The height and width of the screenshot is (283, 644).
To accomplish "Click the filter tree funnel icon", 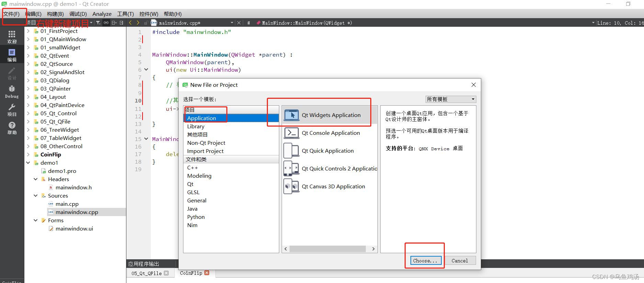I will pos(98,23).
